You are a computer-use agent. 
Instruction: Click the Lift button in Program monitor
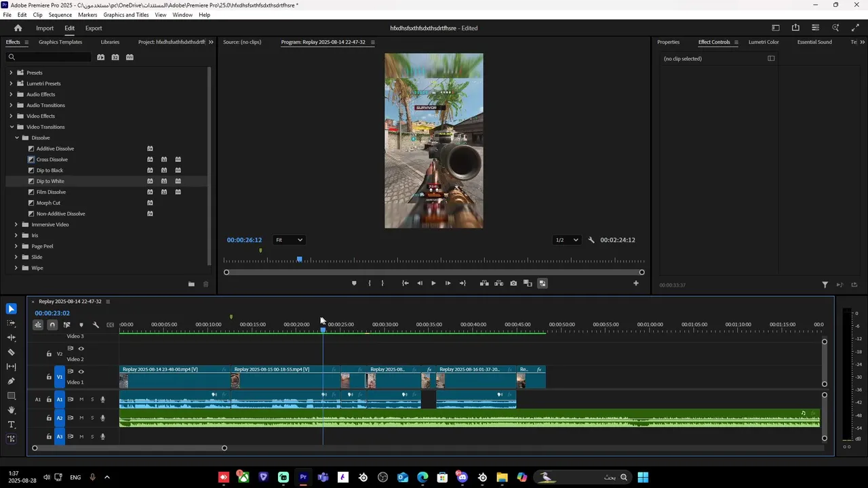click(484, 283)
